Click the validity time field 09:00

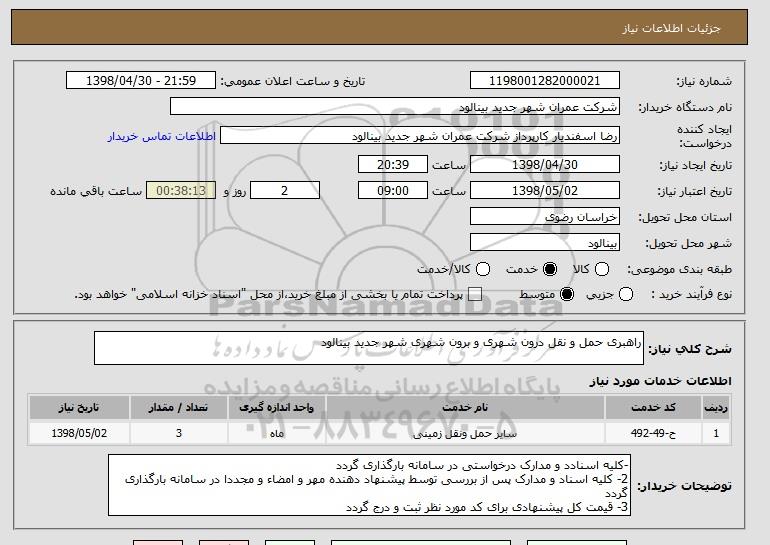[x=393, y=191]
